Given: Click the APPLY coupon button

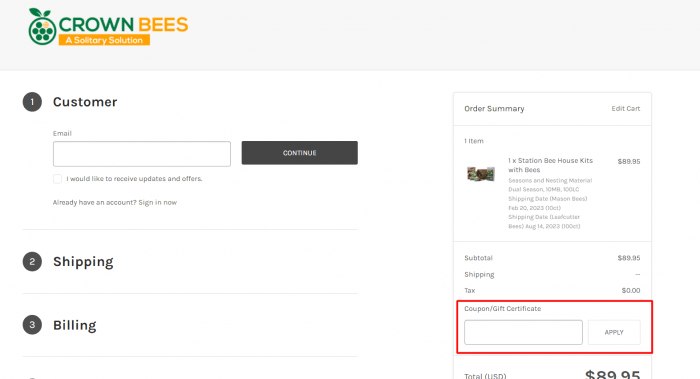Looking at the screenshot, I should (x=614, y=332).
